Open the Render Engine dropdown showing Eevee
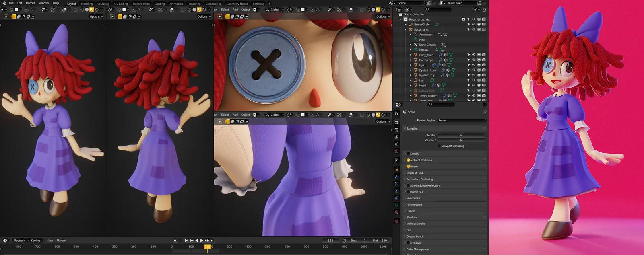This screenshot has width=644, height=255. tap(462, 120)
